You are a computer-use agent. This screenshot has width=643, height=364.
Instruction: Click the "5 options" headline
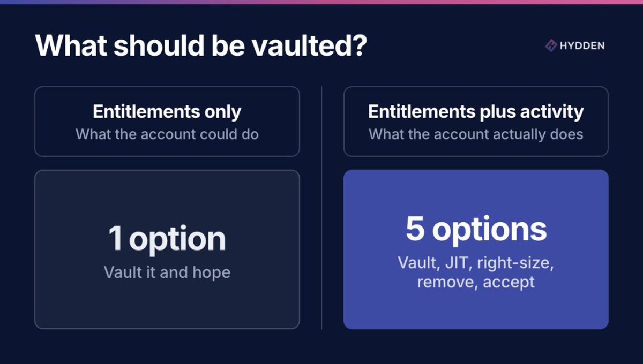tap(476, 229)
